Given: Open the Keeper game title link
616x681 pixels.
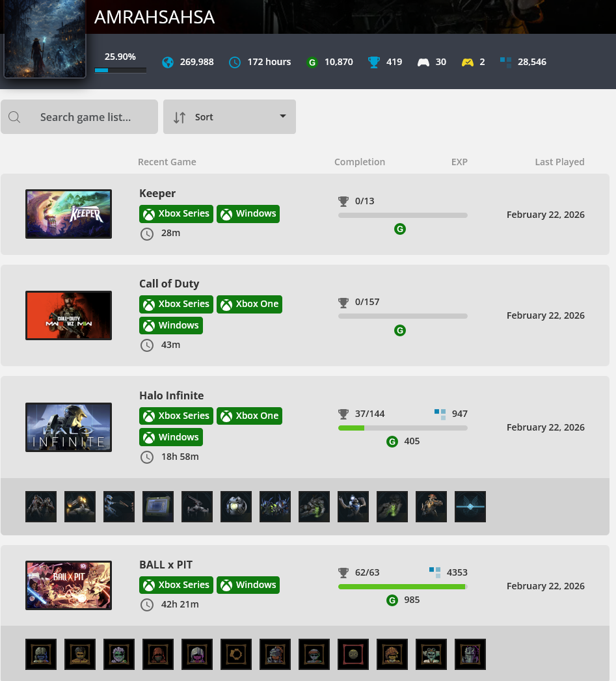Looking at the screenshot, I should click(x=157, y=193).
